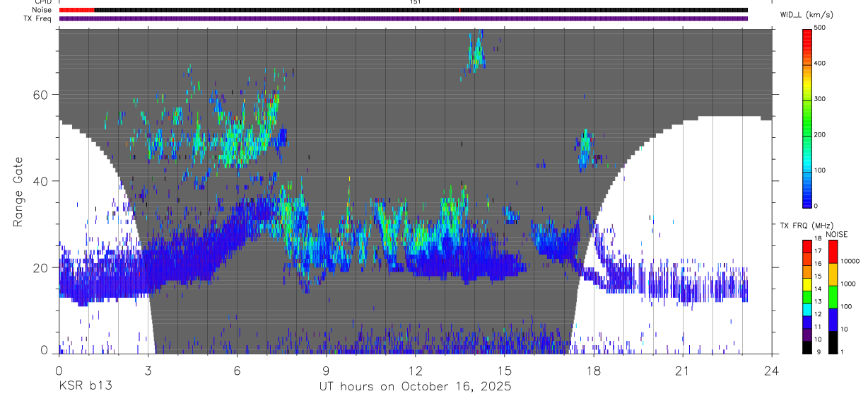The image size is (868, 401).
Task: Click the '3' tick on UT hours axis
Action: 148,370
